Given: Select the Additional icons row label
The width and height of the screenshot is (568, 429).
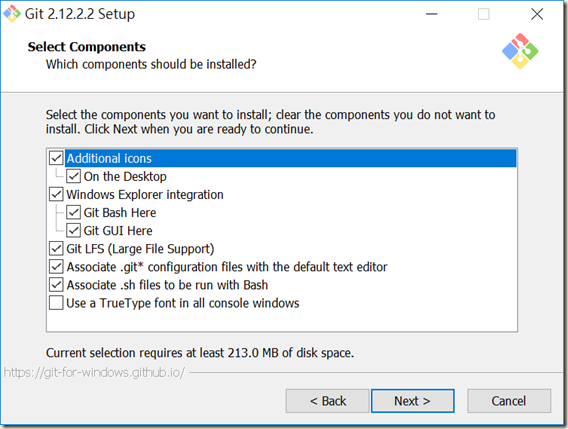Looking at the screenshot, I should pos(109,158).
